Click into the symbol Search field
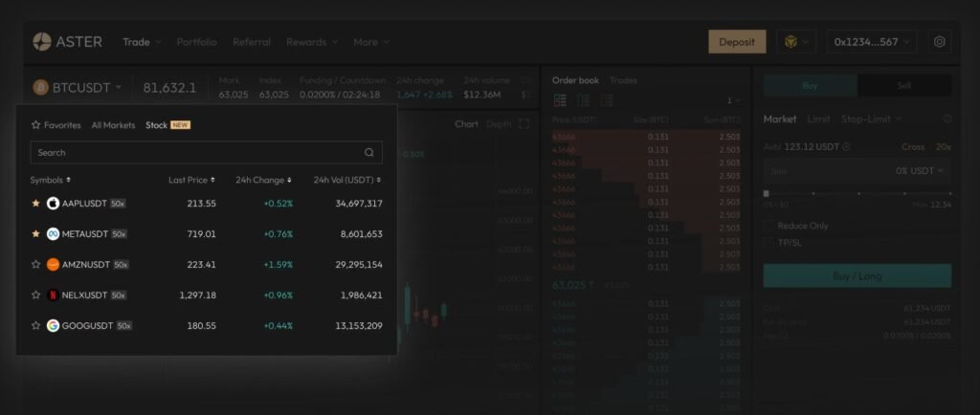The image size is (980, 415). click(191, 152)
